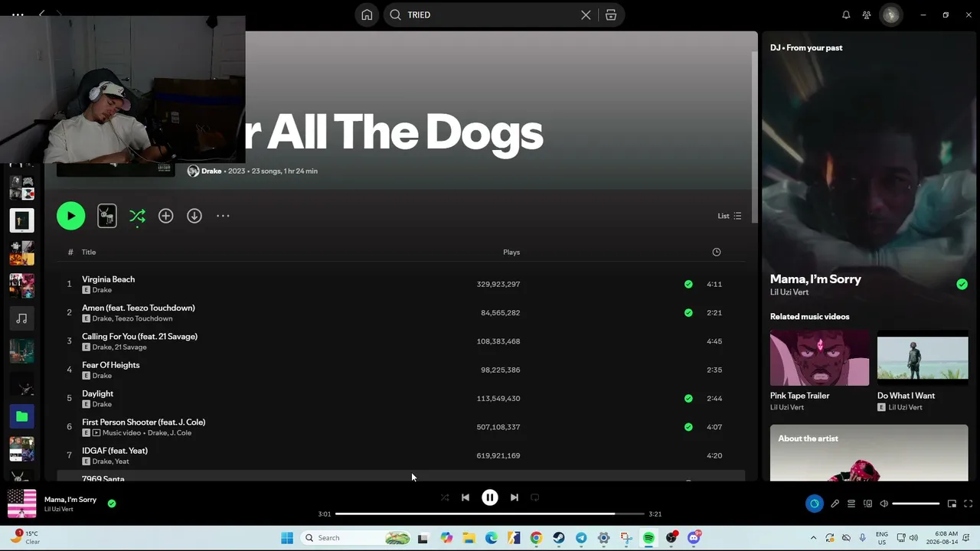This screenshot has width=980, height=551.
Task: Open the three-dot app menu
Action: (x=18, y=15)
